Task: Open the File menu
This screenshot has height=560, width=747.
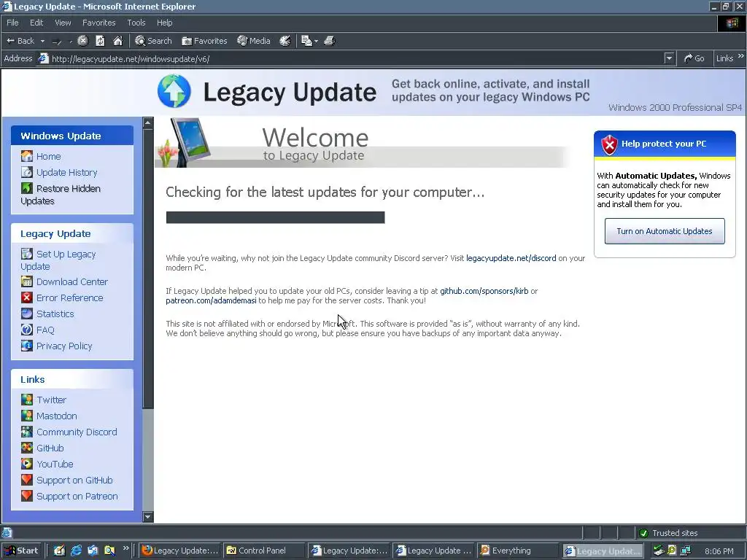Action: pyautogui.click(x=12, y=23)
